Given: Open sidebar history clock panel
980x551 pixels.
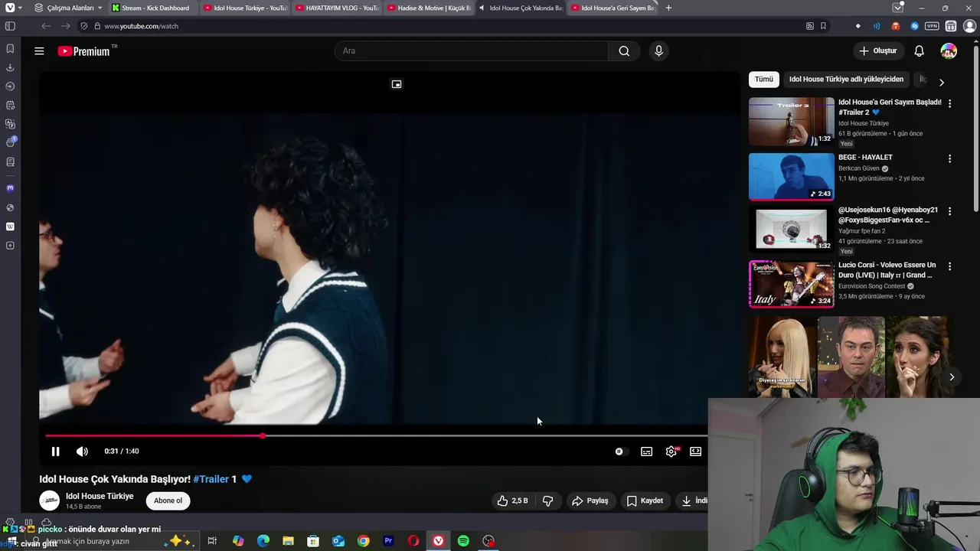Looking at the screenshot, I should [x=10, y=86].
